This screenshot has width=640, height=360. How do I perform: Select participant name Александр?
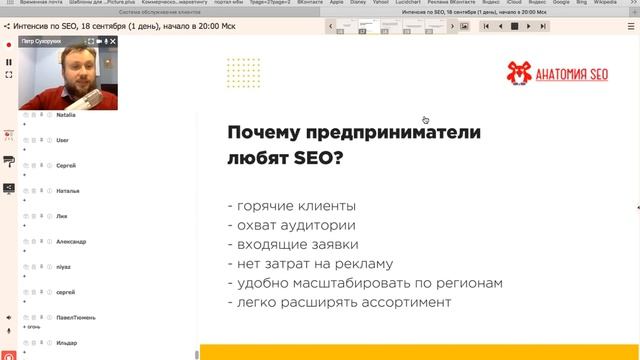[71, 242]
